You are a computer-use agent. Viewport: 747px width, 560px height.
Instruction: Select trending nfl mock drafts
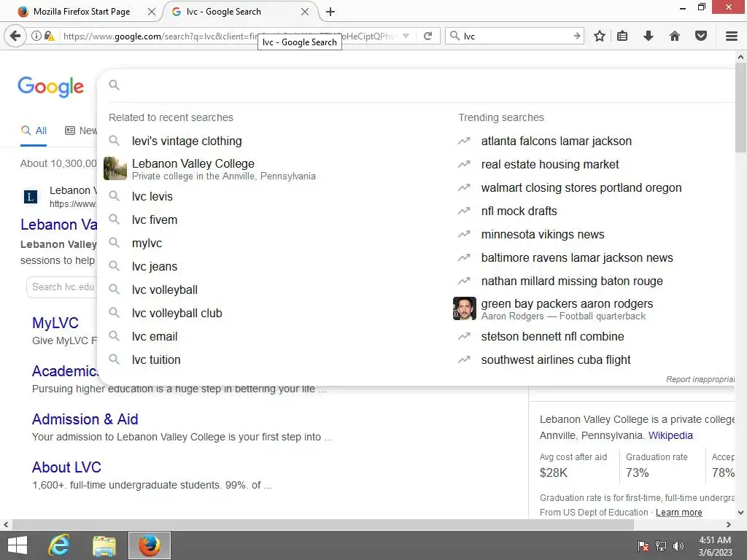519,211
